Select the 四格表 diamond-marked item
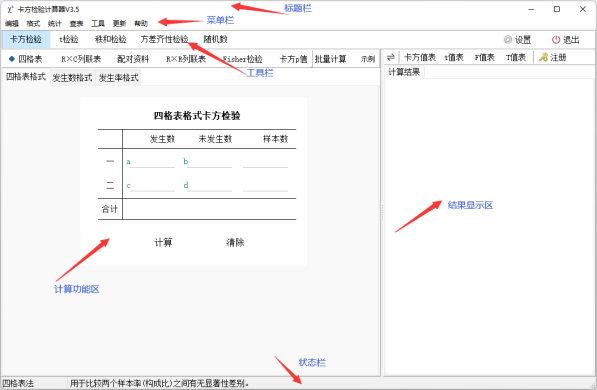Image resolution: width=597 pixels, height=390 pixels. point(26,59)
